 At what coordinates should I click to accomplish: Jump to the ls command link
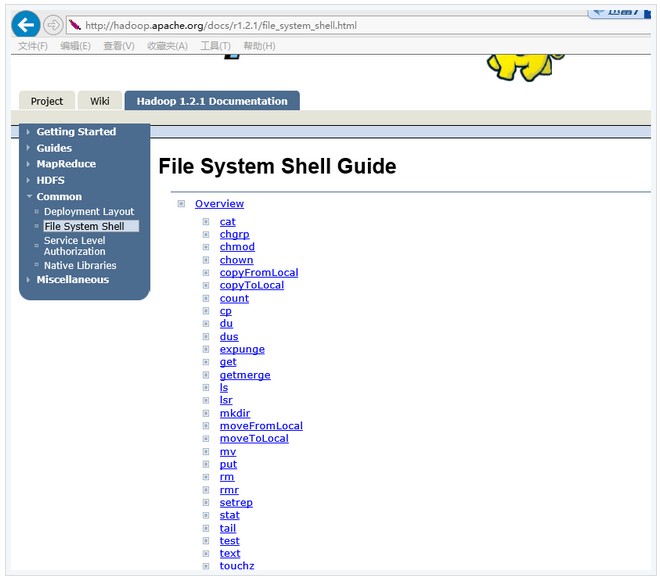224,388
